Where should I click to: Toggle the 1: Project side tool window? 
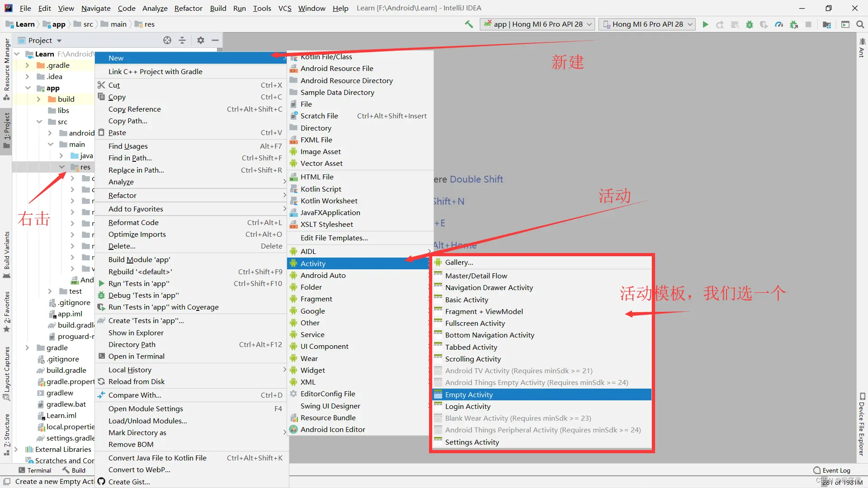pos(6,131)
